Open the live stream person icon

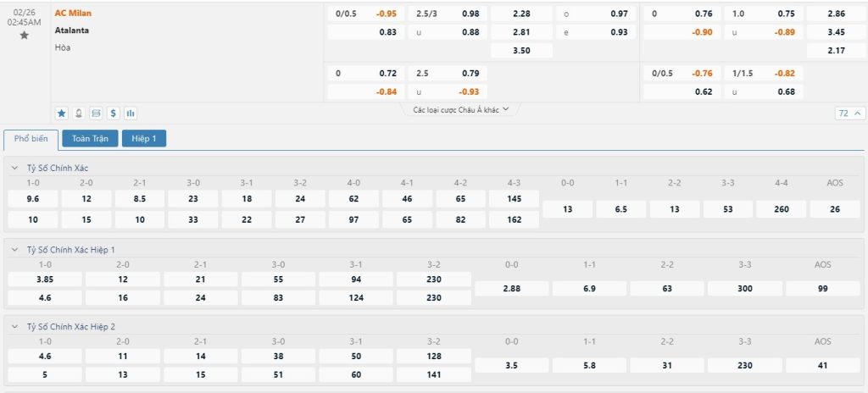pos(79,113)
